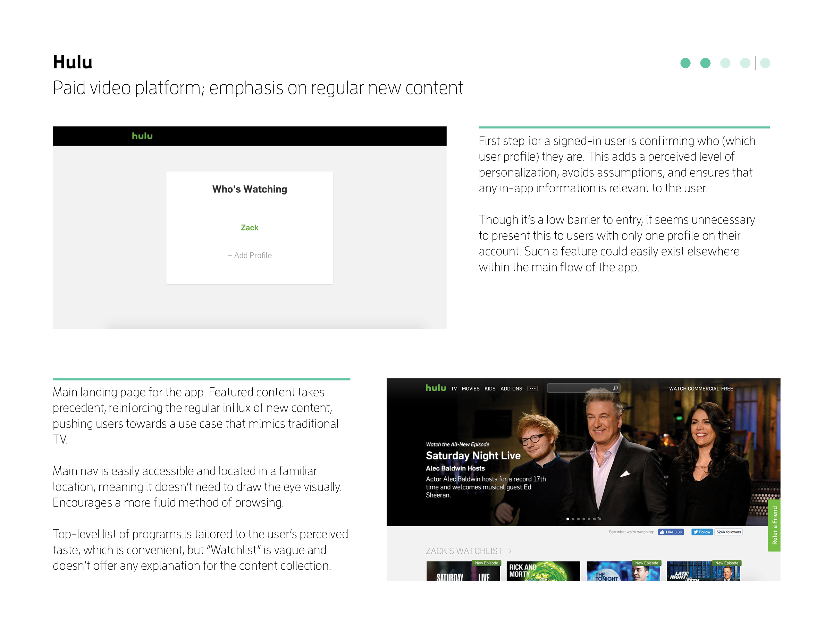Click the second slide progress dot

pos(705,63)
